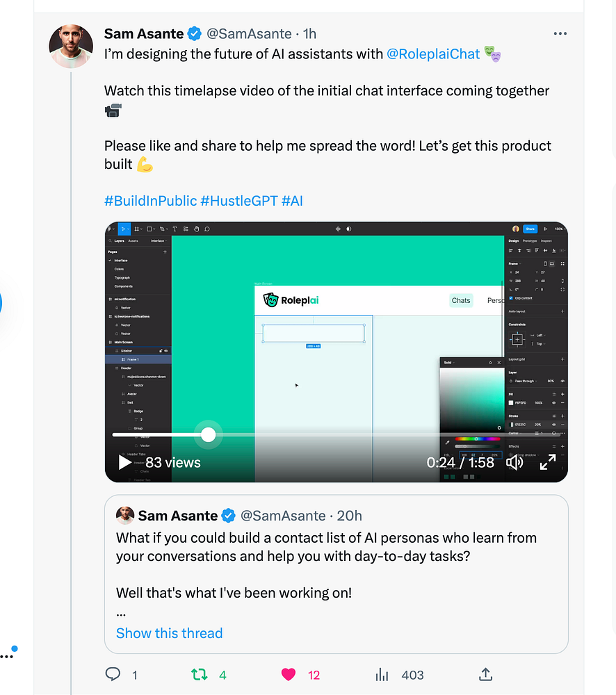
Task: Click Sam Asante name in tweet header
Action: (143, 33)
